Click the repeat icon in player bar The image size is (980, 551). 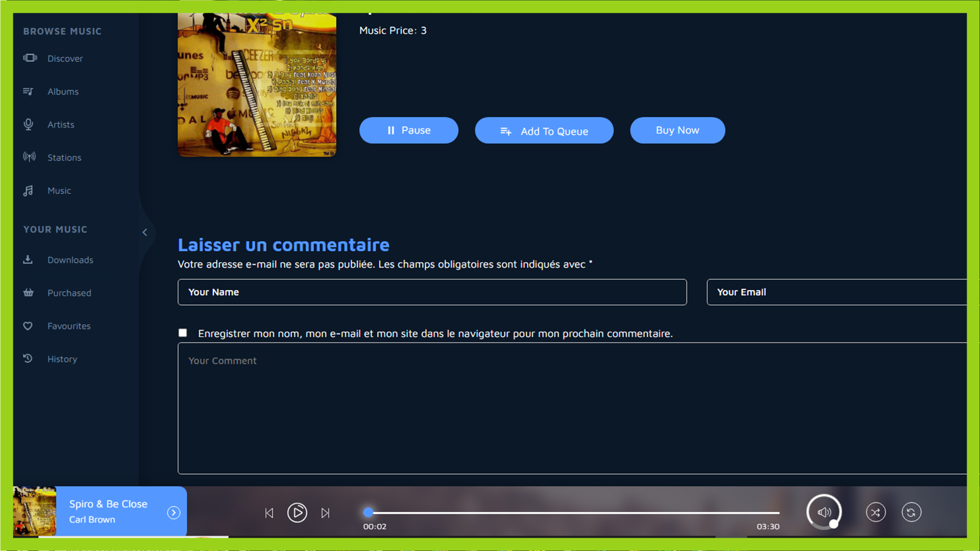(911, 512)
